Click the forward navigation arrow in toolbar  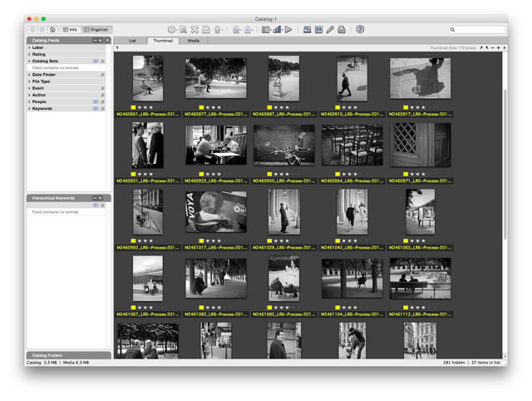tap(42, 30)
